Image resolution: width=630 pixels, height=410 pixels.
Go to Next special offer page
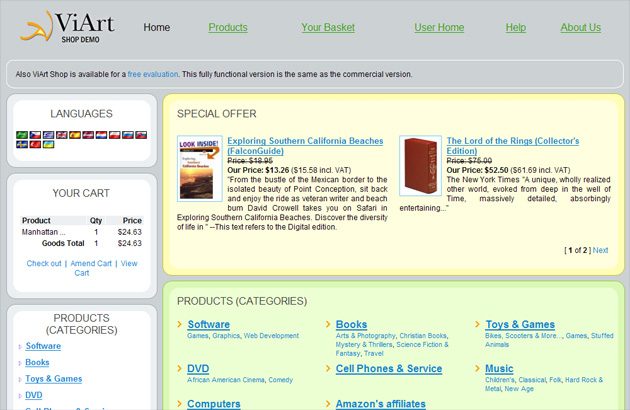tap(600, 250)
